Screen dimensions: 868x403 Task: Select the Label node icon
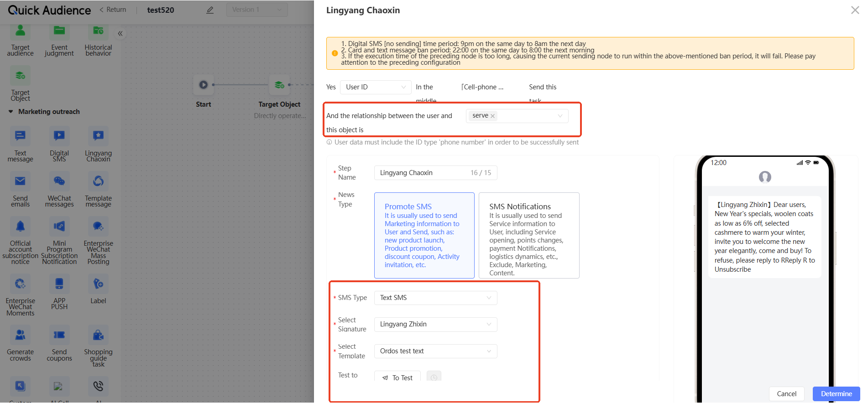(98, 284)
